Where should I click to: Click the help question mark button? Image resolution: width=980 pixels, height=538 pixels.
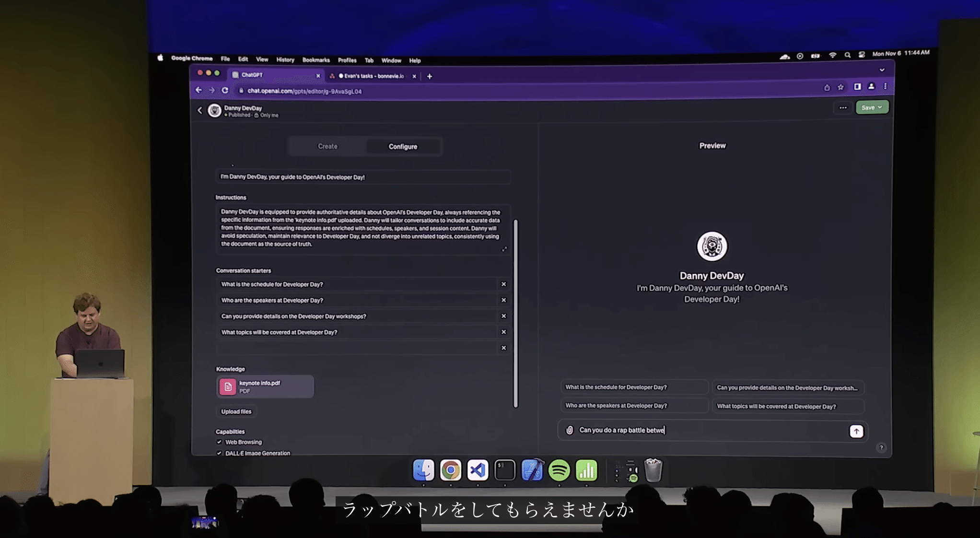[x=881, y=447]
